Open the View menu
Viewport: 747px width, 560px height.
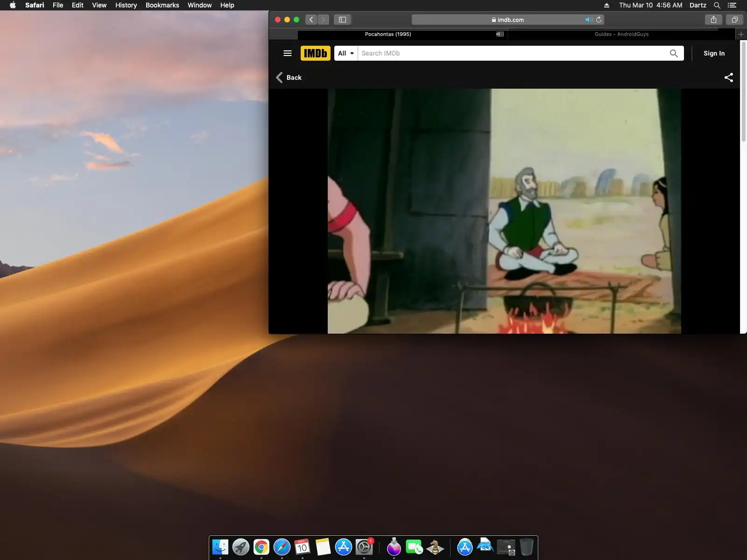pyautogui.click(x=99, y=5)
